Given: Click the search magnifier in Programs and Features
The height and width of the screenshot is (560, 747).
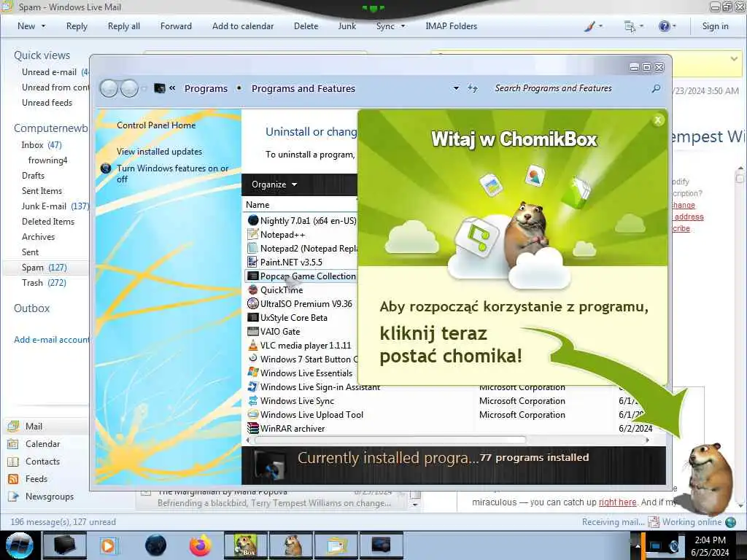Looking at the screenshot, I should (656, 88).
